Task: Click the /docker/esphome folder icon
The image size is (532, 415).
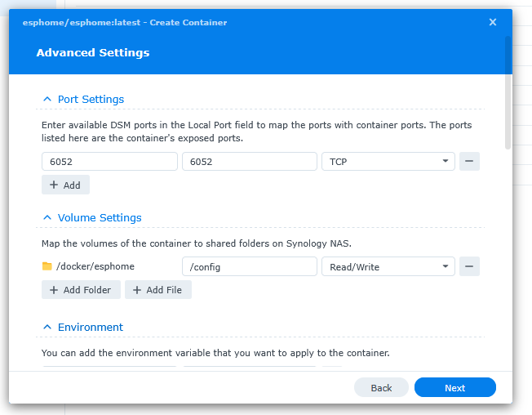Action: (x=47, y=266)
